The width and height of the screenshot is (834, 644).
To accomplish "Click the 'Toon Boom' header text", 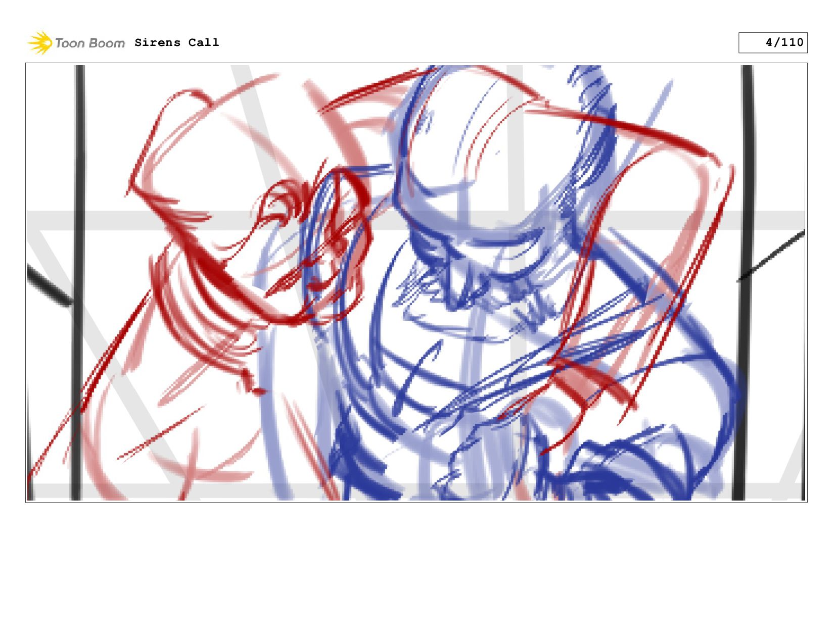I will click(x=90, y=43).
